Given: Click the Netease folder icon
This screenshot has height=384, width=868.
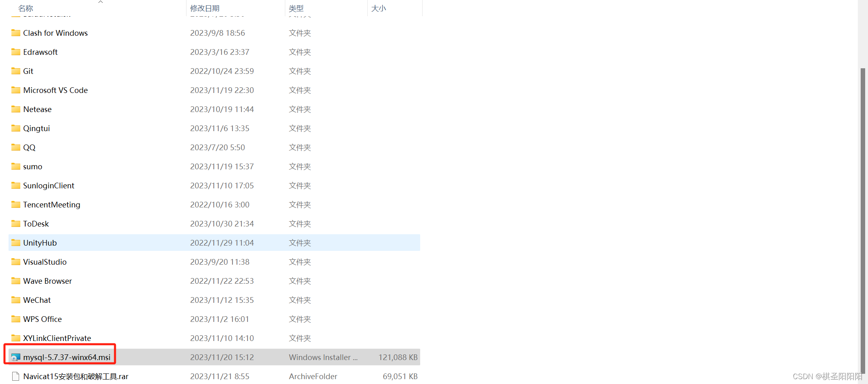Looking at the screenshot, I should [x=16, y=109].
